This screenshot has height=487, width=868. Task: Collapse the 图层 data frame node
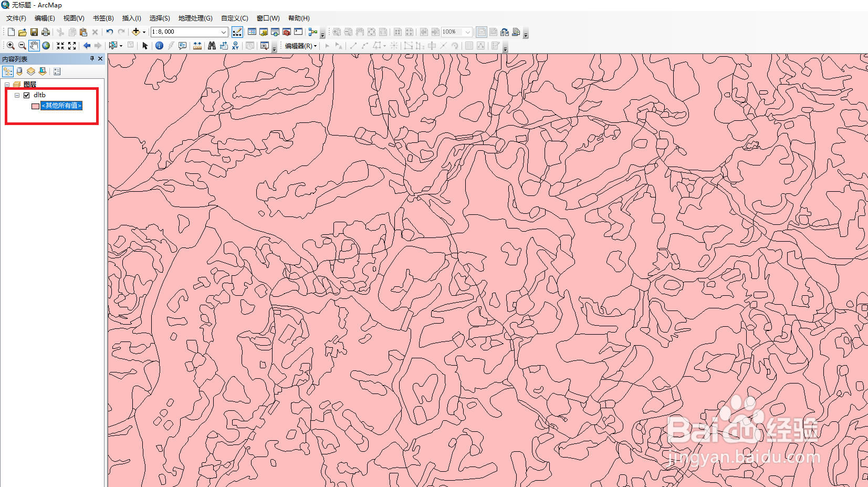point(7,85)
